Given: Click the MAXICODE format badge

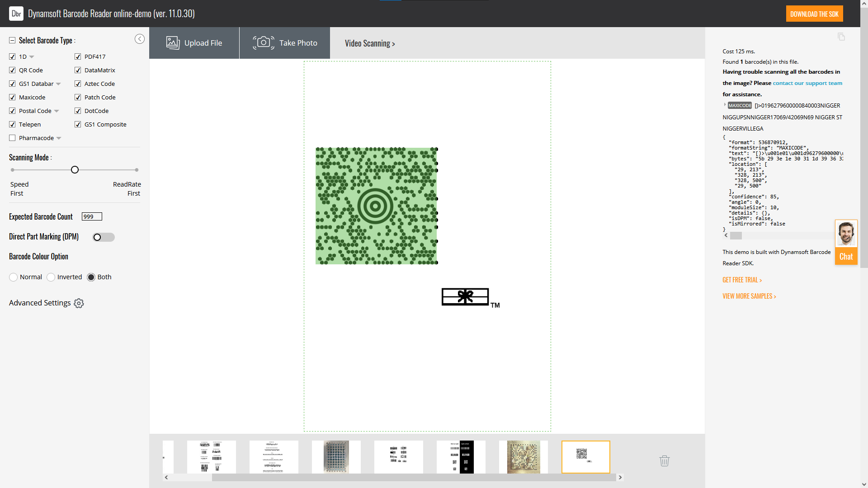Looking at the screenshot, I should (x=740, y=105).
